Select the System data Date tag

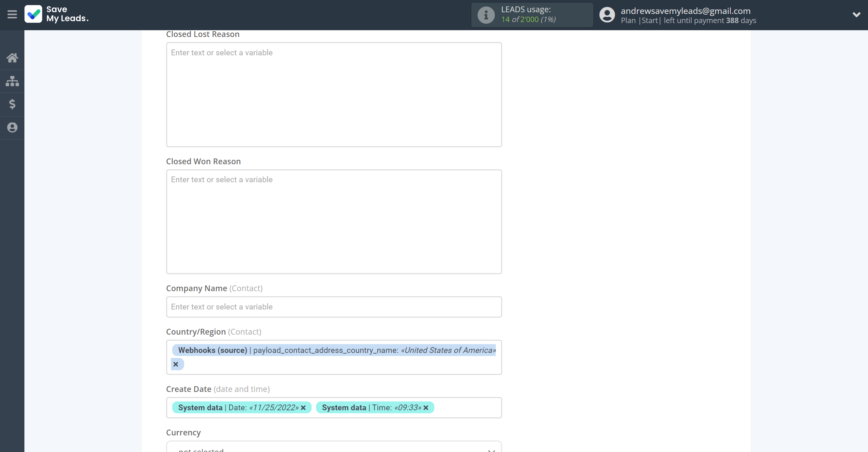point(242,408)
